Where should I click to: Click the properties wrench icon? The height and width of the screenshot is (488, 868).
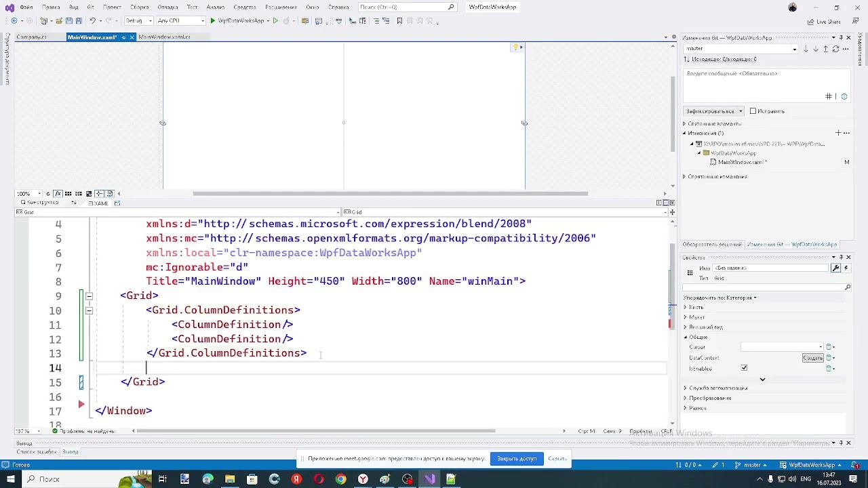pyautogui.click(x=835, y=268)
